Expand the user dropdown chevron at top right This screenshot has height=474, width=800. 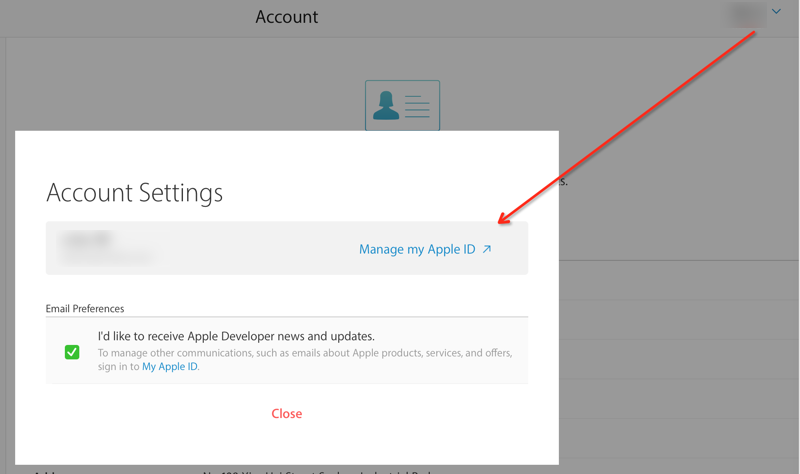pyautogui.click(x=776, y=11)
